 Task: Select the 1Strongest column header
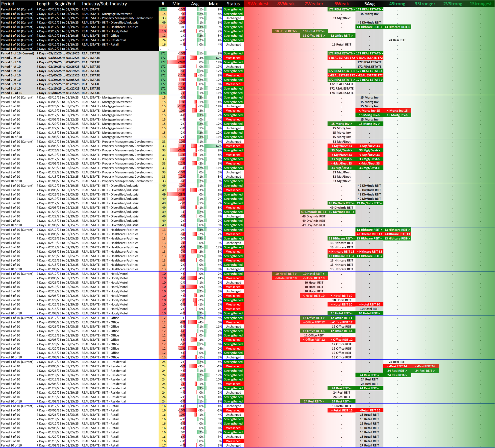[480, 4]
